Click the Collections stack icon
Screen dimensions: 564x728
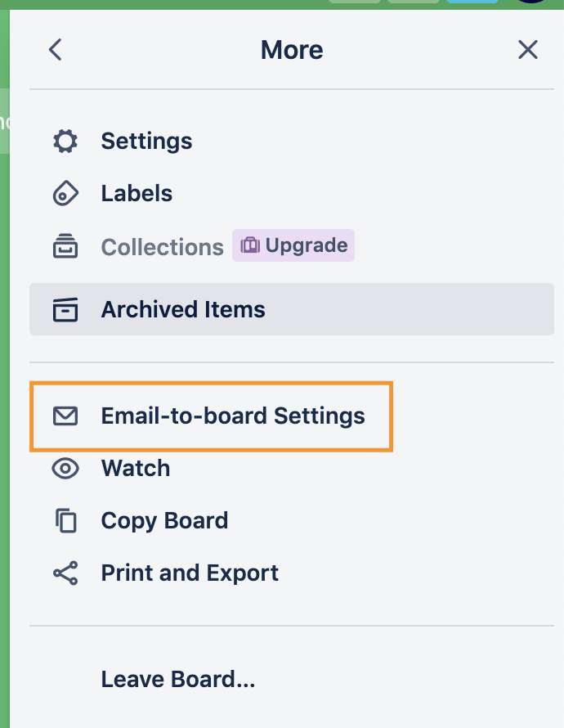(x=65, y=246)
